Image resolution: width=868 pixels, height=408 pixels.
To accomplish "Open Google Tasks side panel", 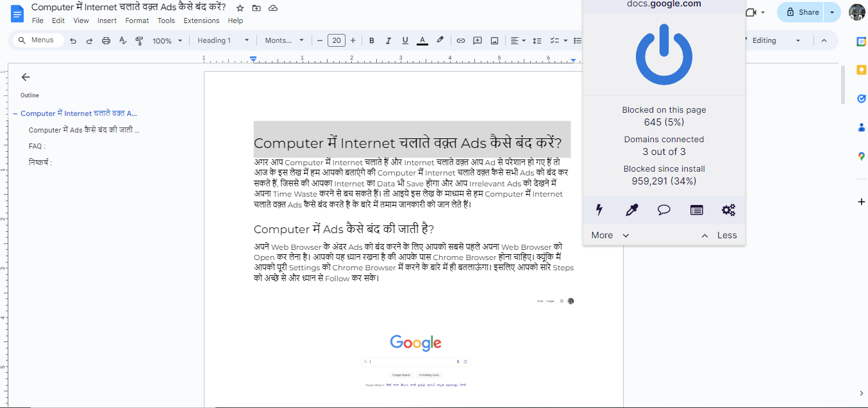I will (x=862, y=98).
